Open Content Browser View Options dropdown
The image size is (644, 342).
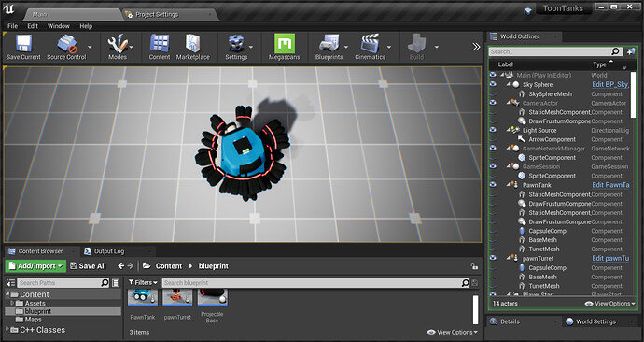pyautogui.click(x=452, y=332)
